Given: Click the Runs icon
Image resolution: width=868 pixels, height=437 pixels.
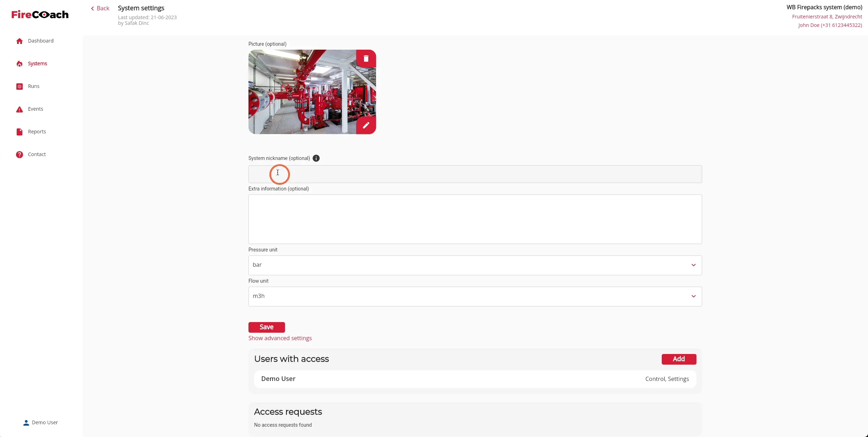Looking at the screenshot, I should (x=19, y=87).
